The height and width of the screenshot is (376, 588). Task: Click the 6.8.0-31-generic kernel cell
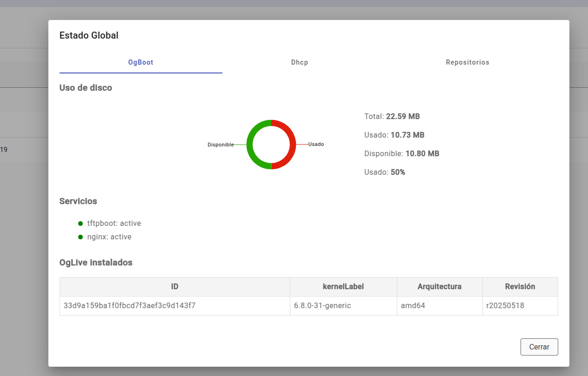click(322, 306)
